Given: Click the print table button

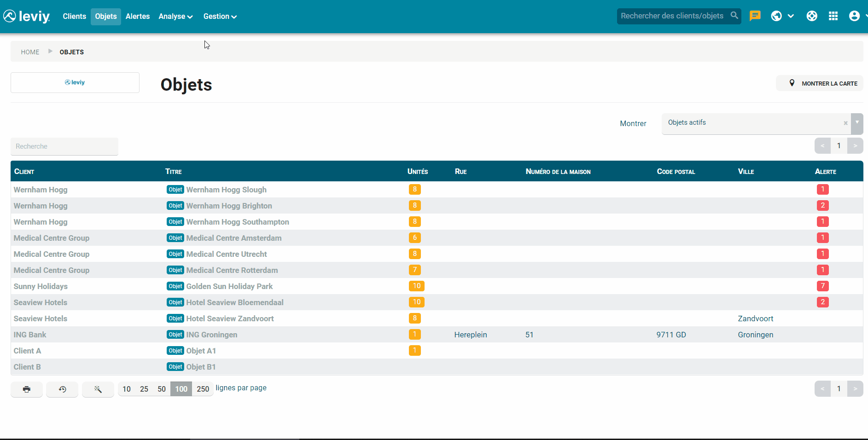Looking at the screenshot, I should (x=27, y=389).
